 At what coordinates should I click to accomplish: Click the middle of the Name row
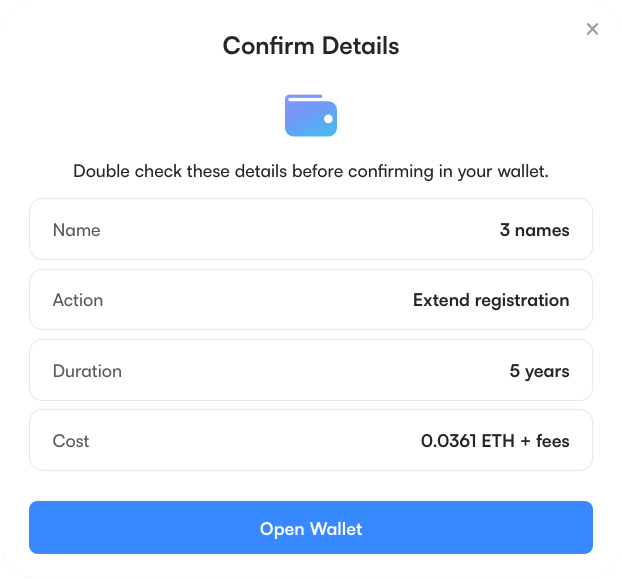(311, 230)
